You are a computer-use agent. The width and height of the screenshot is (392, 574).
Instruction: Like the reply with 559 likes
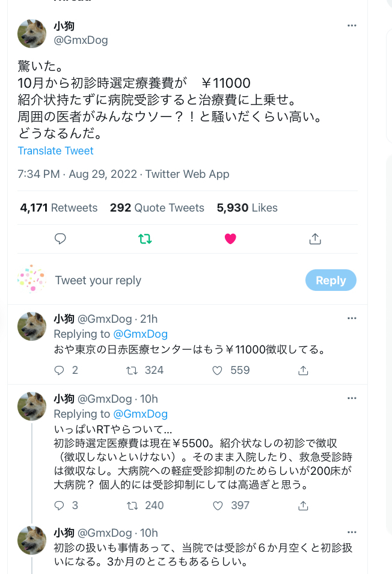coord(218,370)
